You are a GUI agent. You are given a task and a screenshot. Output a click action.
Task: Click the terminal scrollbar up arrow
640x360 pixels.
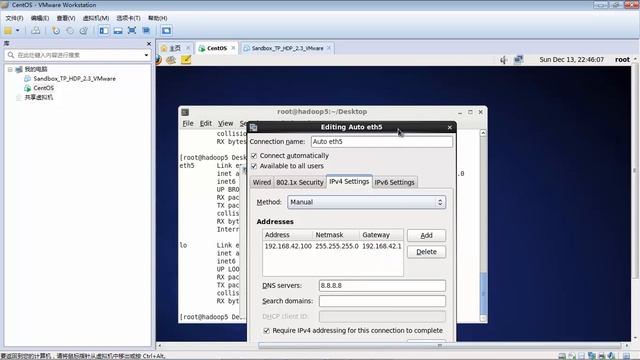coord(483,133)
